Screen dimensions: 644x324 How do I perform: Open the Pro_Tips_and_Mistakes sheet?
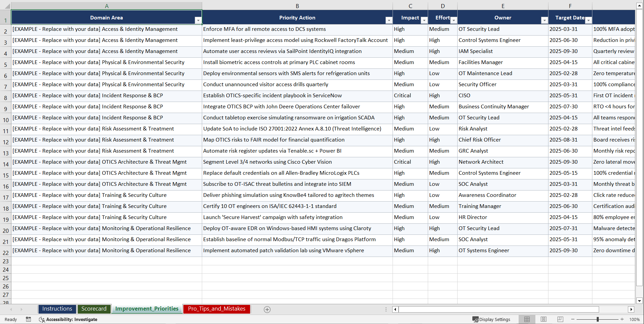click(216, 309)
